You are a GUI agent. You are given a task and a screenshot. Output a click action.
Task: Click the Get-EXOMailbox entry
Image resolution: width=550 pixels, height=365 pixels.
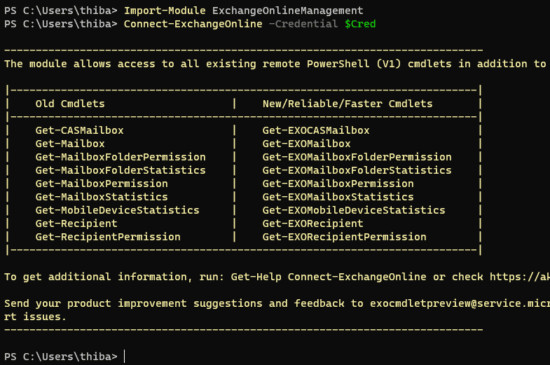tap(306, 144)
